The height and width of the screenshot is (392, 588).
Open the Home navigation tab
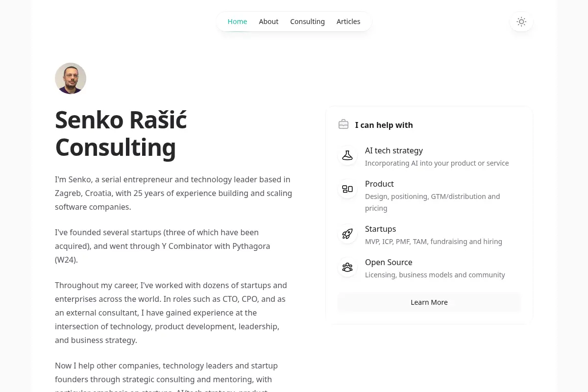pyautogui.click(x=237, y=22)
